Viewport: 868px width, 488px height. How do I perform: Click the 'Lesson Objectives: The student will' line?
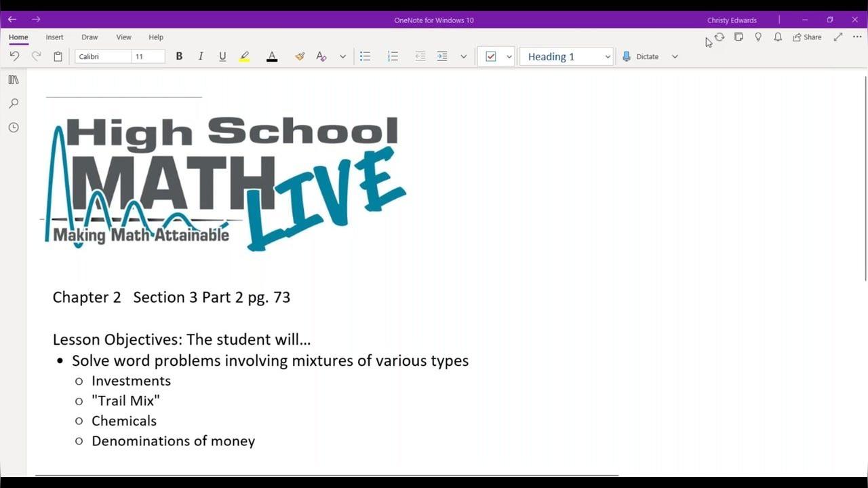click(x=182, y=339)
